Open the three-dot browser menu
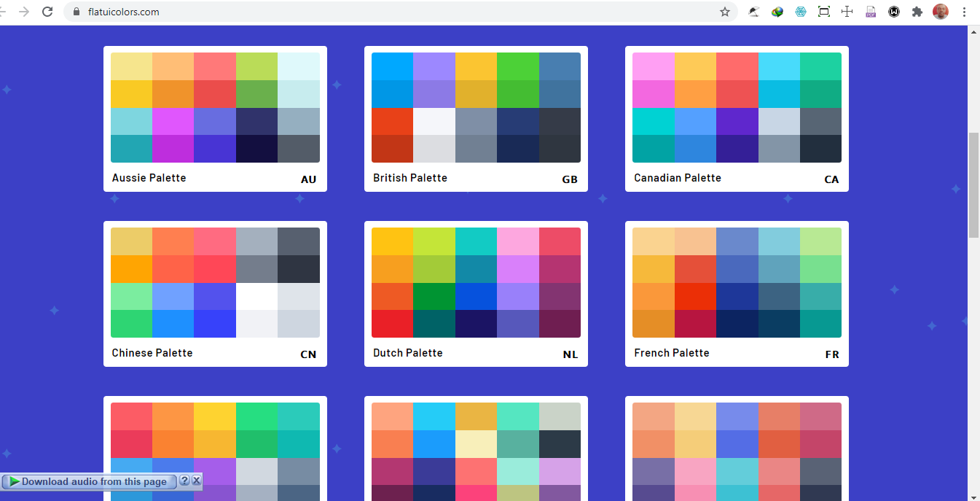This screenshot has height=501, width=980. [x=964, y=12]
